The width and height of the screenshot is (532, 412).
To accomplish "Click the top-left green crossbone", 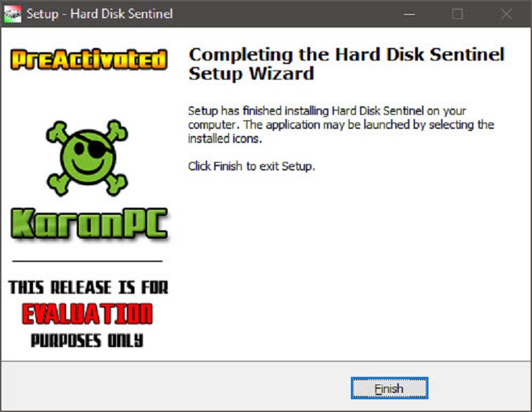I will click(58, 132).
